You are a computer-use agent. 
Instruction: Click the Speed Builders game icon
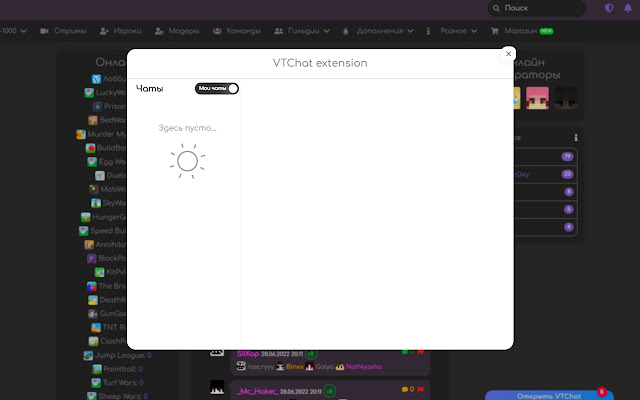[84, 231]
